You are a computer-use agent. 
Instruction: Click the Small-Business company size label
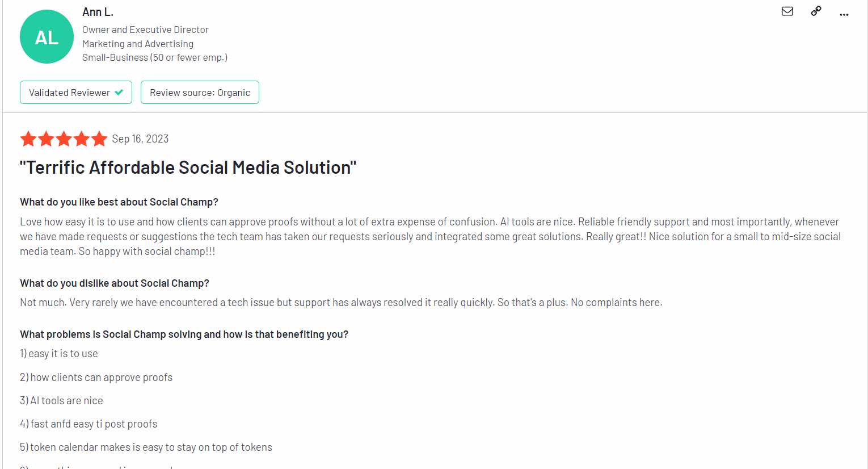click(155, 57)
